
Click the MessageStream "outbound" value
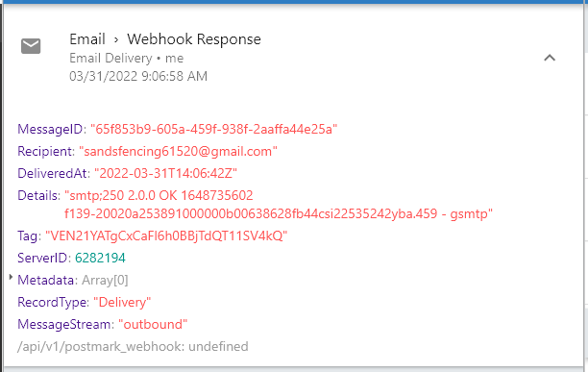pos(153,324)
